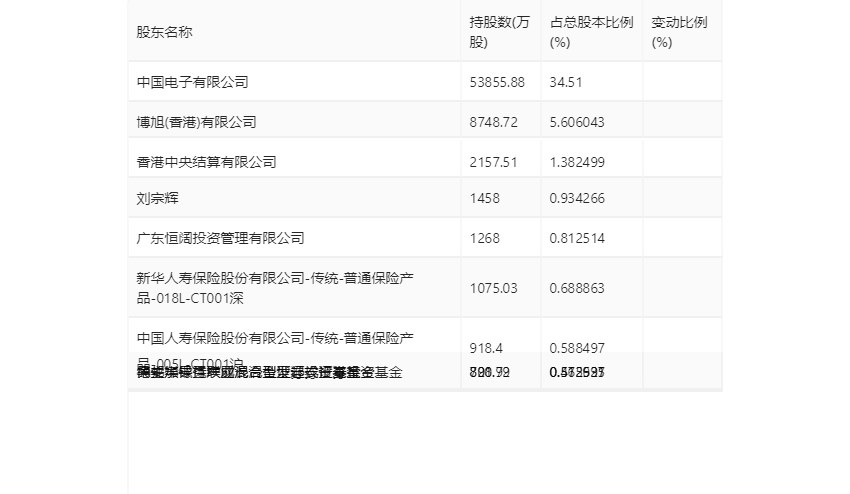The width and height of the screenshot is (850, 494).
Task: Select shareholder 广东恒阔投资管理有限公司
Action: [221, 239]
